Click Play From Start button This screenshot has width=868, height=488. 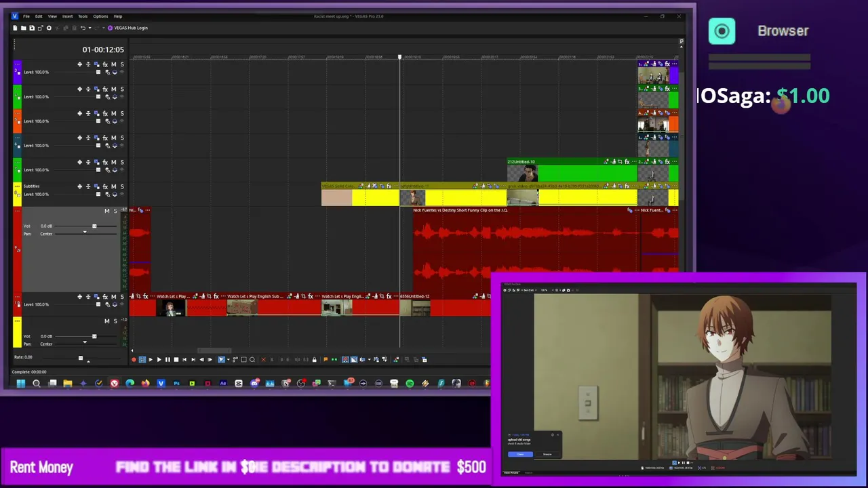point(151,359)
